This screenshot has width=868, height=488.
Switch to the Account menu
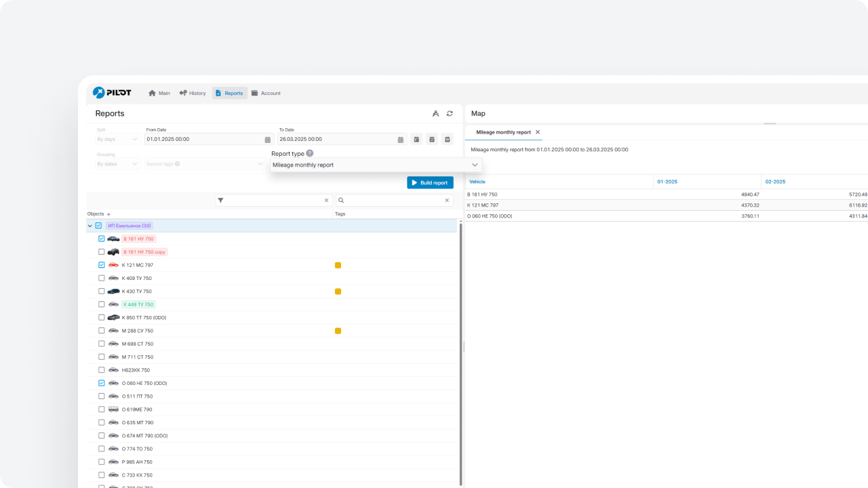pos(266,94)
